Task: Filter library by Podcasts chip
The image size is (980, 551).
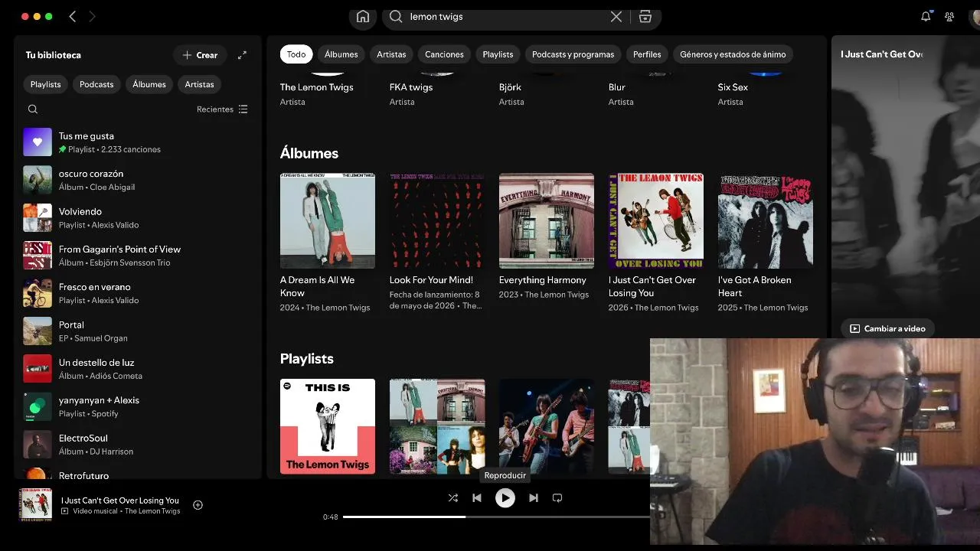Action: [x=96, y=84]
